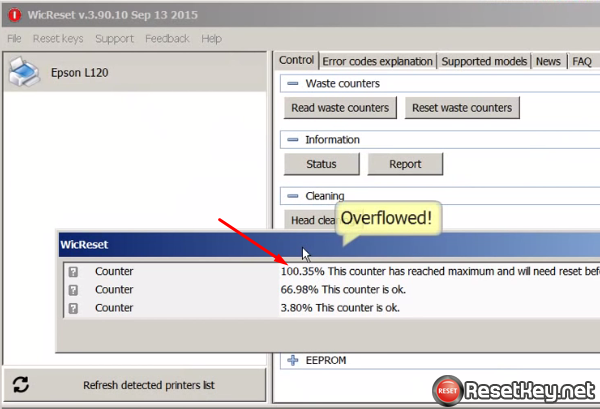Click Read waste counters button
Viewport: 600px width, 409px height.
340,108
